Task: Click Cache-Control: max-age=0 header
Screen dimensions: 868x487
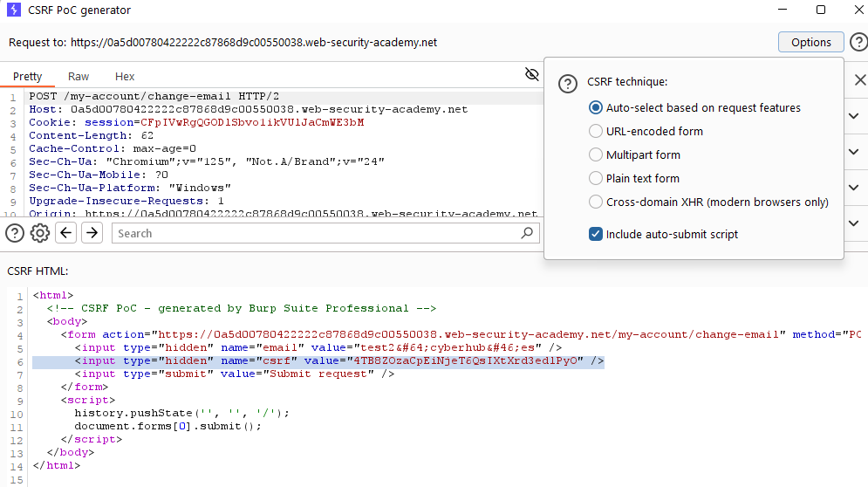Action: pos(113,148)
